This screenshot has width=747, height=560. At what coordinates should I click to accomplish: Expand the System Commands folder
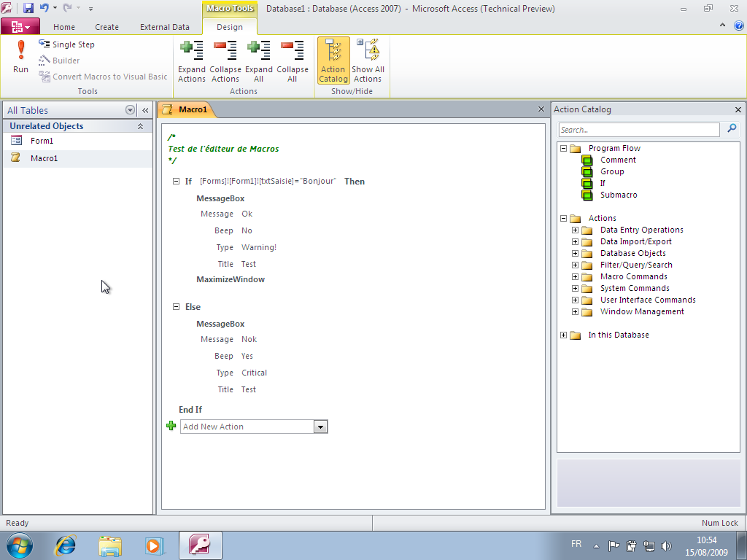[x=575, y=288]
